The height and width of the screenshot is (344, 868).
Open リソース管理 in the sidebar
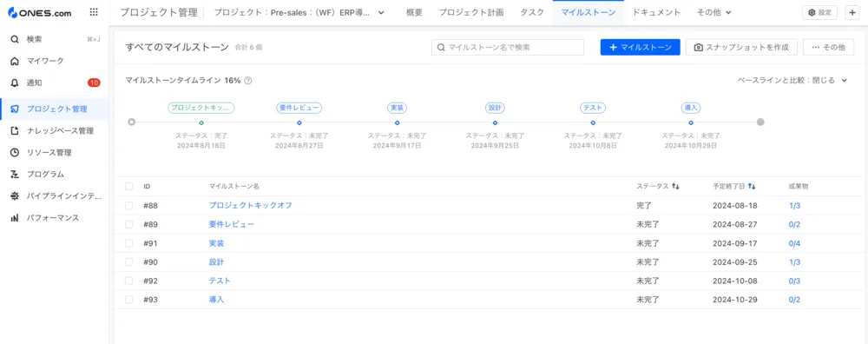pyautogui.click(x=54, y=152)
